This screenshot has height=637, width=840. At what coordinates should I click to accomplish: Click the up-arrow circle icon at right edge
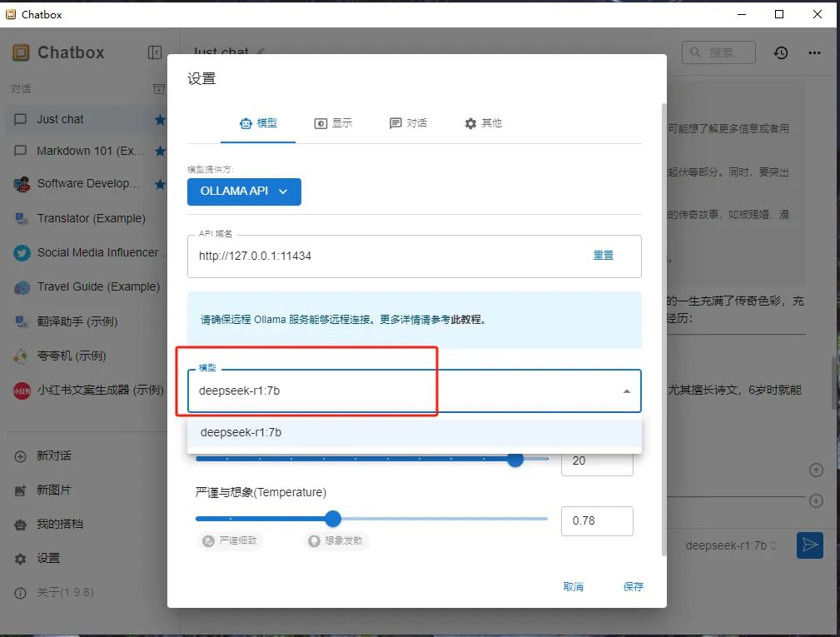click(816, 470)
